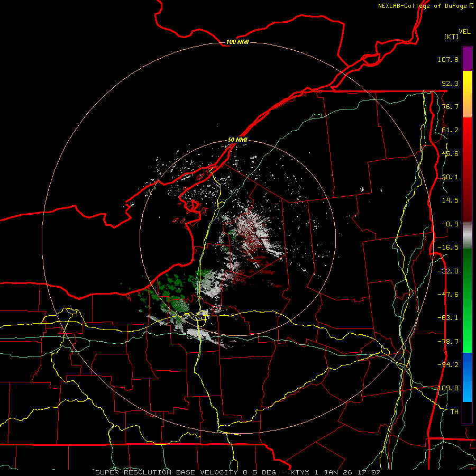This screenshot has width=476, height=476.
Task: Select the 92.3 legend value
Action: [x=450, y=83]
